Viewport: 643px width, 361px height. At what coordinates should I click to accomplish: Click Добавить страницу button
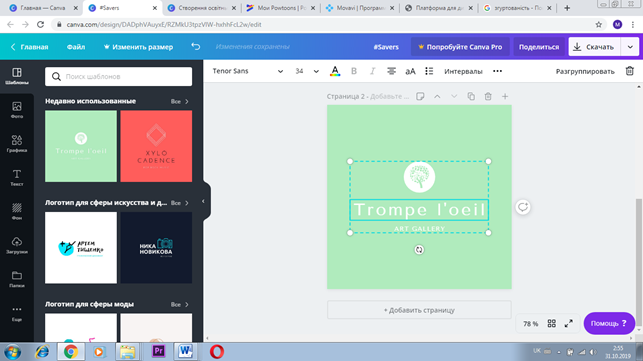tap(419, 310)
